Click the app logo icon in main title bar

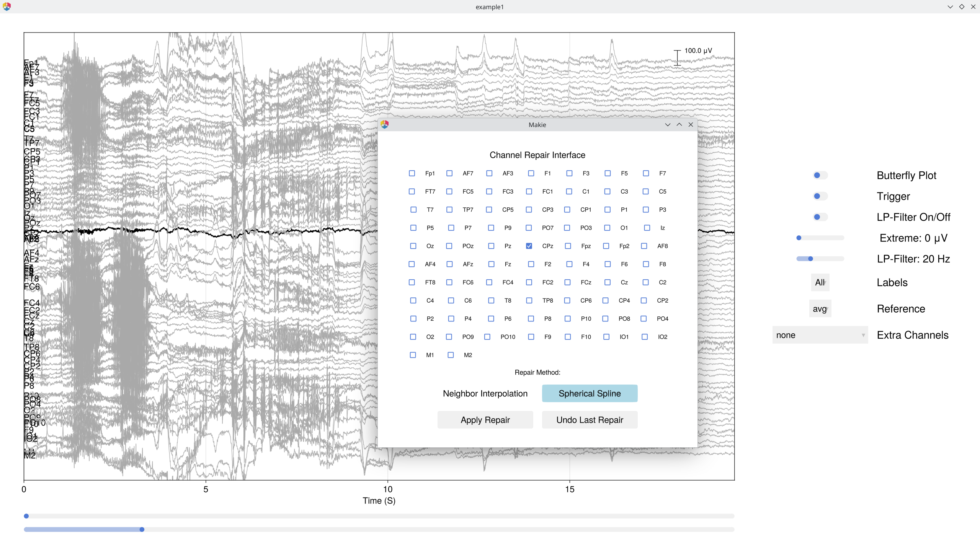tap(7, 7)
